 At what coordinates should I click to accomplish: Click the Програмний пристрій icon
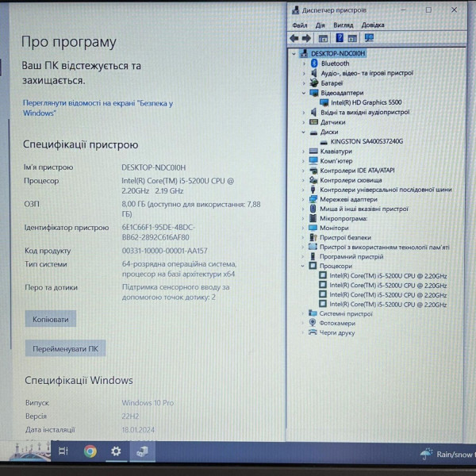pos(313,256)
